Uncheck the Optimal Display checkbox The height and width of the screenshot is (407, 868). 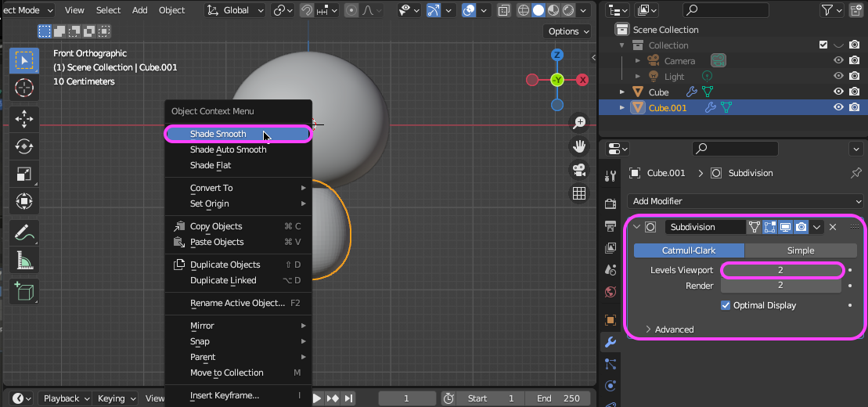726,305
